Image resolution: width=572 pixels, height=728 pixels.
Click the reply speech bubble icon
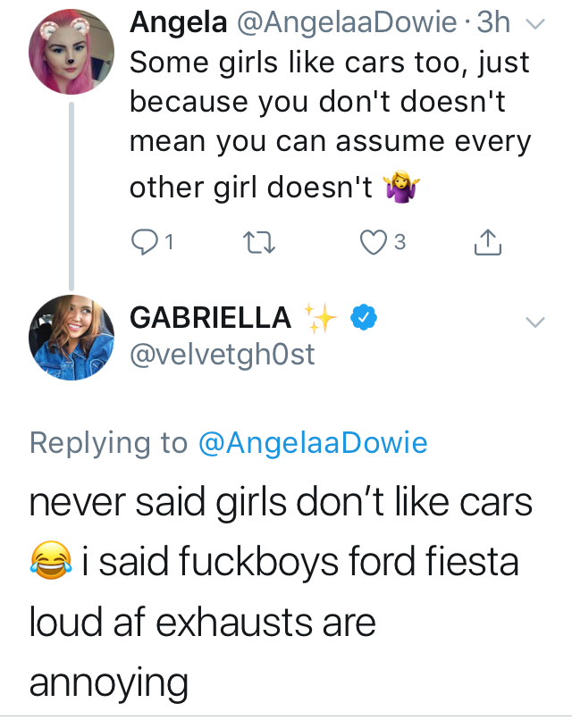coord(145,242)
